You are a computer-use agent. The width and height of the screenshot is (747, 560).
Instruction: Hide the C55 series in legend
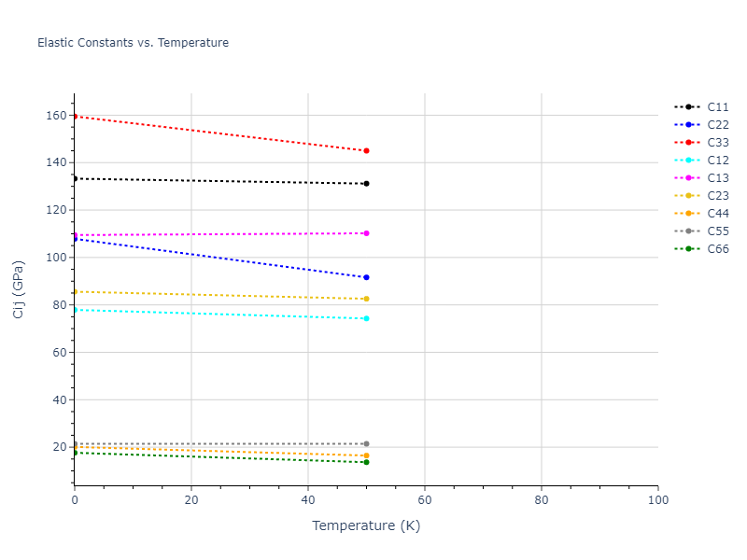pyautogui.click(x=717, y=231)
